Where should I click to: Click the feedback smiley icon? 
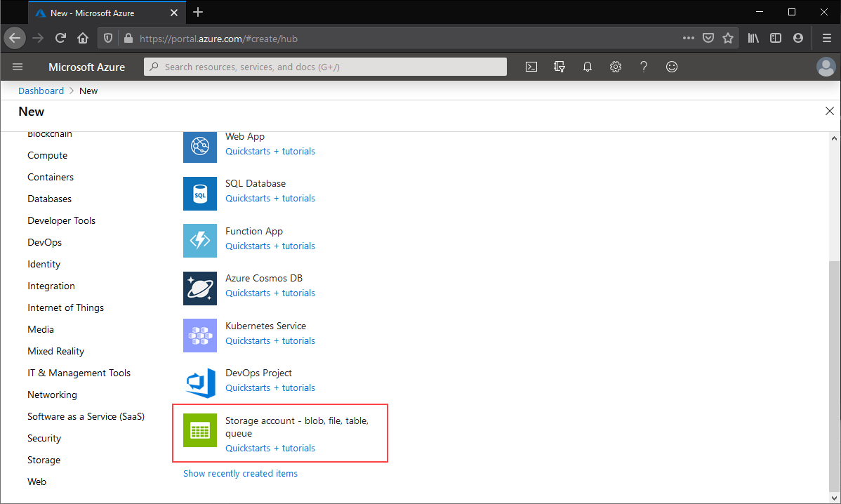click(672, 67)
